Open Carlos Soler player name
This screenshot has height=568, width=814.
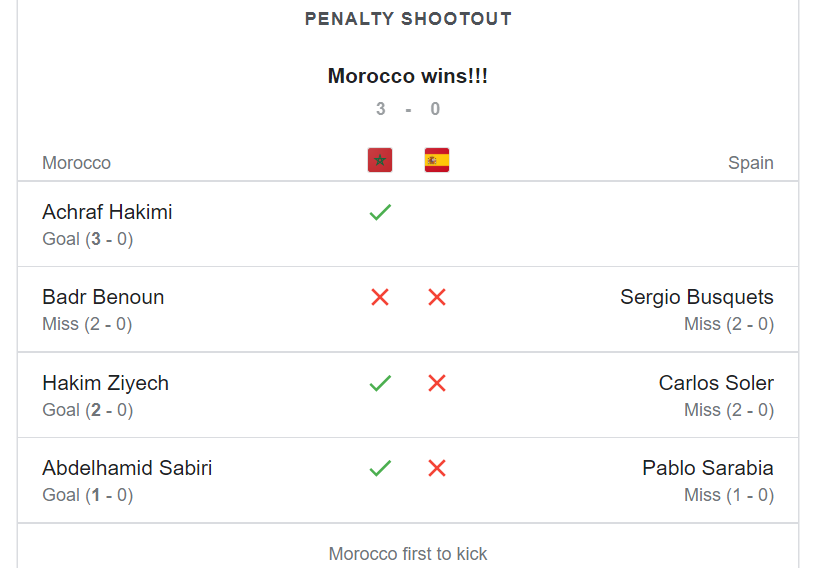(716, 383)
